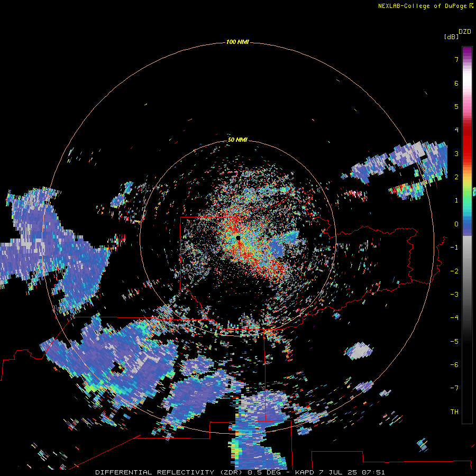
Task: Click the 100 NMI range ring label
Action: tap(237, 42)
